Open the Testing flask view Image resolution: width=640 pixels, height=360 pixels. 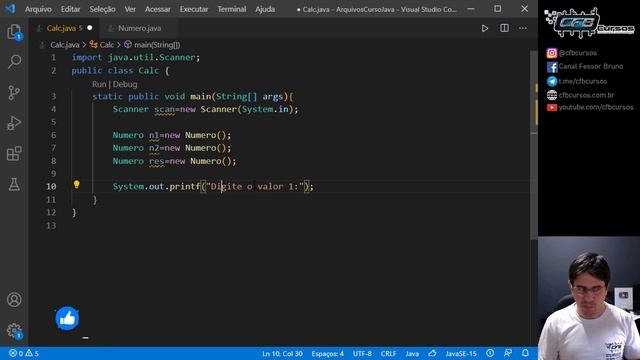point(14,184)
